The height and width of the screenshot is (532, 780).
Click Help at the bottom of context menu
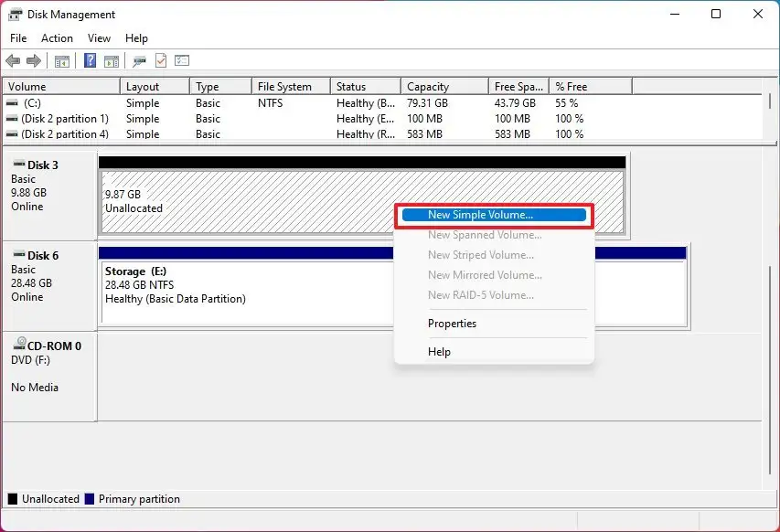click(x=439, y=352)
